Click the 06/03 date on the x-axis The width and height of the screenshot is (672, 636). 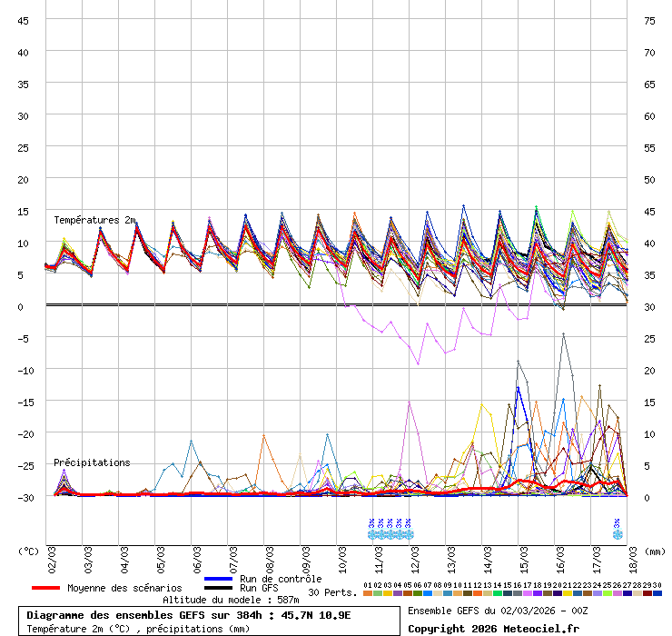click(x=197, y=557)
